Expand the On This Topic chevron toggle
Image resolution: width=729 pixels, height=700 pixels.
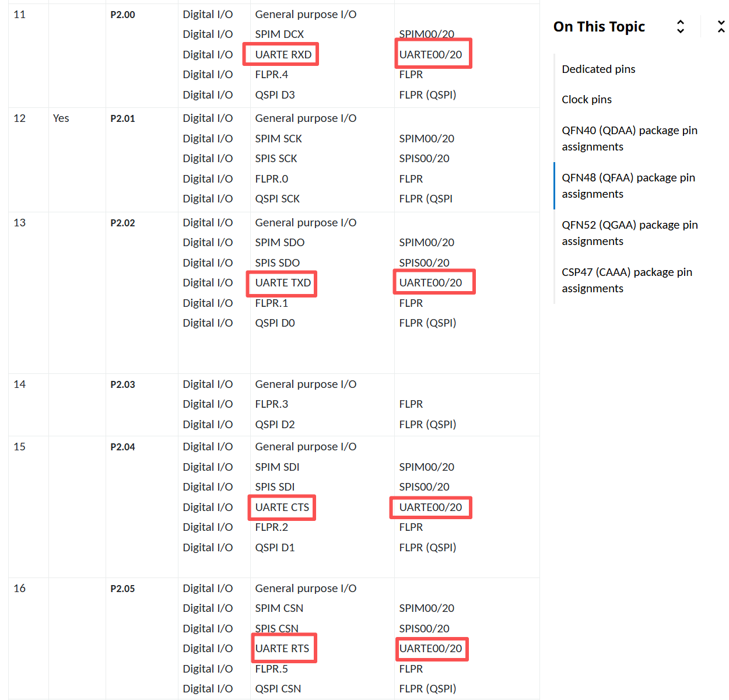click(680, 26)
